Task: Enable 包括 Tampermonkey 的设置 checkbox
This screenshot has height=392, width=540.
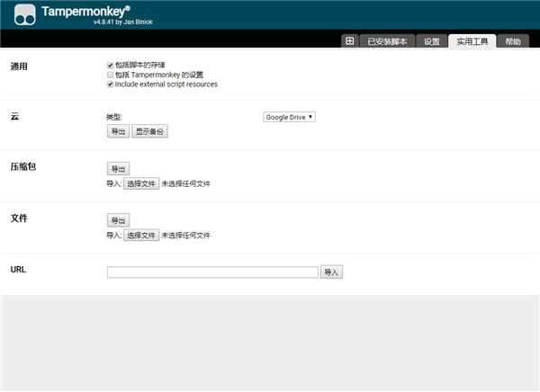Action: coord(110,75)
